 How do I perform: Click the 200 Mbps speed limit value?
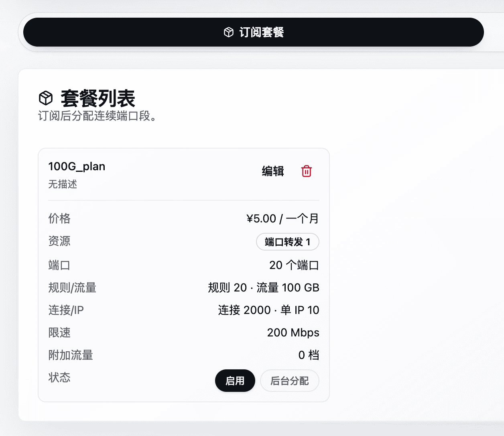coord(293,332)
